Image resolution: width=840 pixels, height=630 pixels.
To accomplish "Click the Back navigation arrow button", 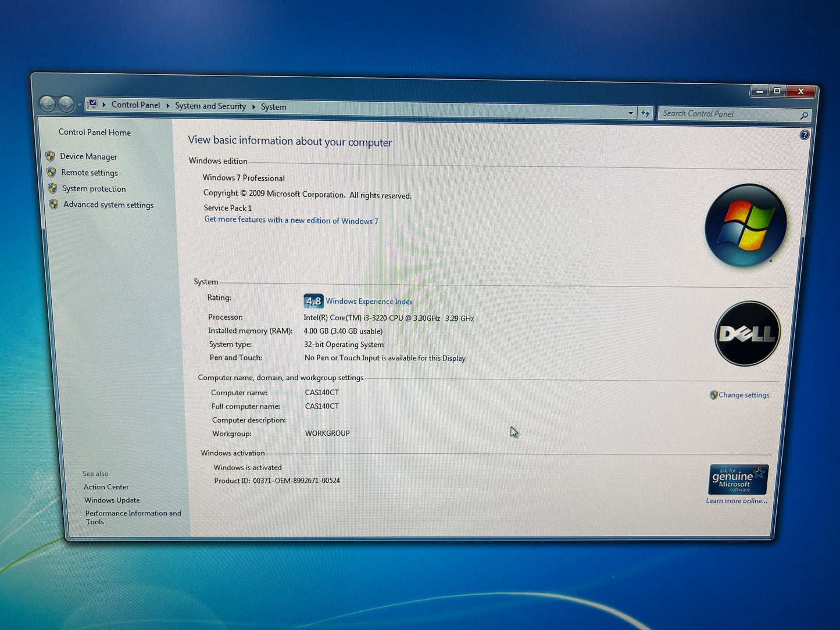I will point(48,104).
